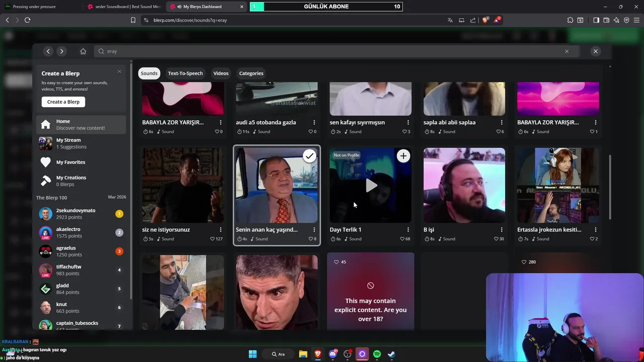Toggle the browser sidebar panel icon
The image size is (644, 362).
tap(596, 20)
